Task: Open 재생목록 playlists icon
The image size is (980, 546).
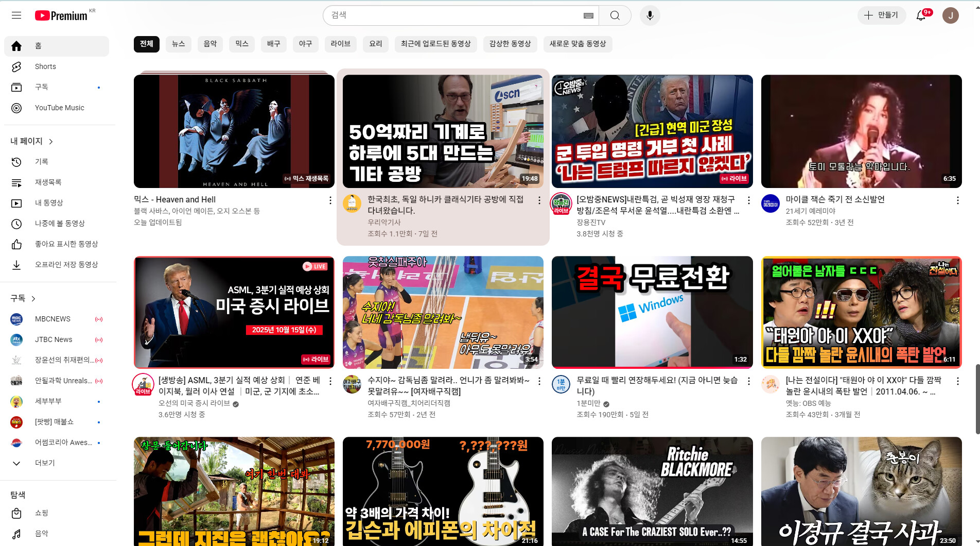Action: (x=16, y=182)
